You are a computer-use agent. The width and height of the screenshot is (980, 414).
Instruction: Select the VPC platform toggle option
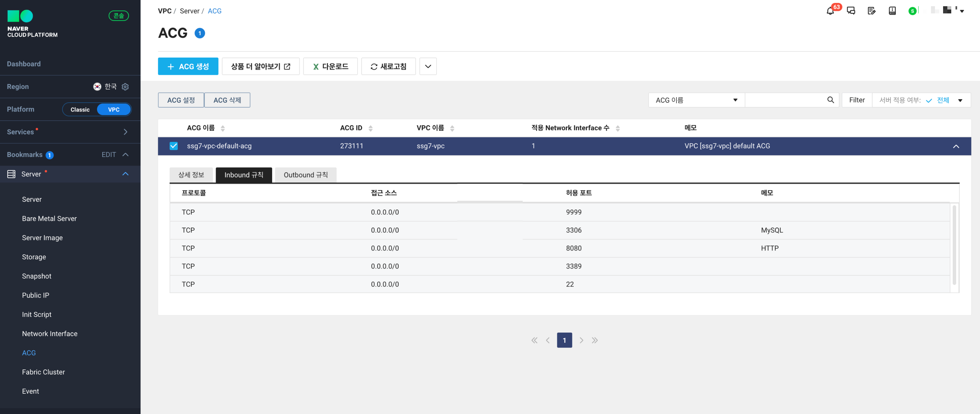113,109
